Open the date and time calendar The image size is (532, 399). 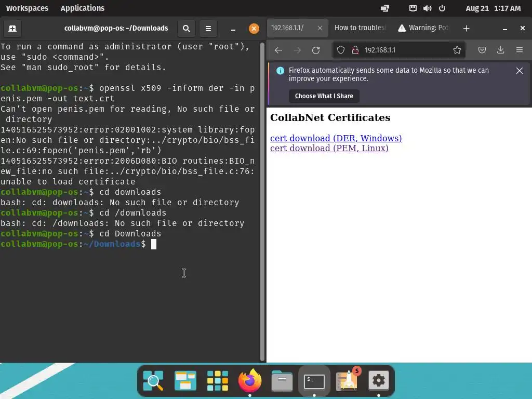pyautogui.click(x=493, y=8)
